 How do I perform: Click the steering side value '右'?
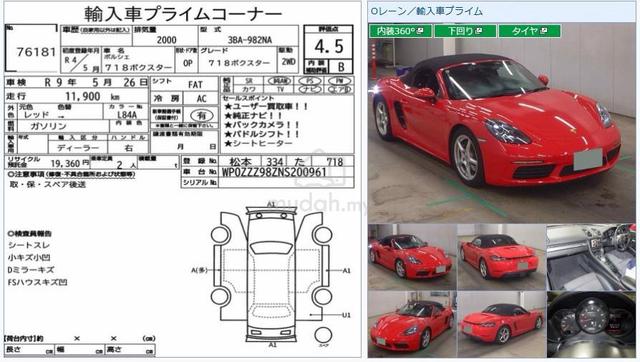(128, 148)
